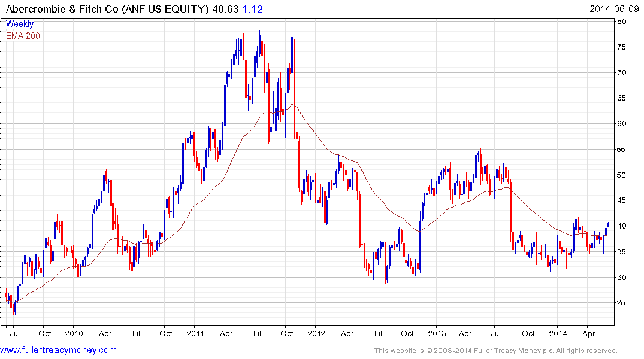Click the 65 price axis label

[x=622, y=98]
